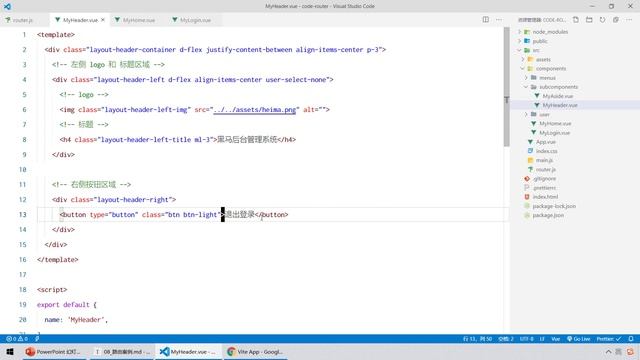Screen dimensions: 640x360
Task: Open MyAside.vue in file tree
Action: (558, 96)
